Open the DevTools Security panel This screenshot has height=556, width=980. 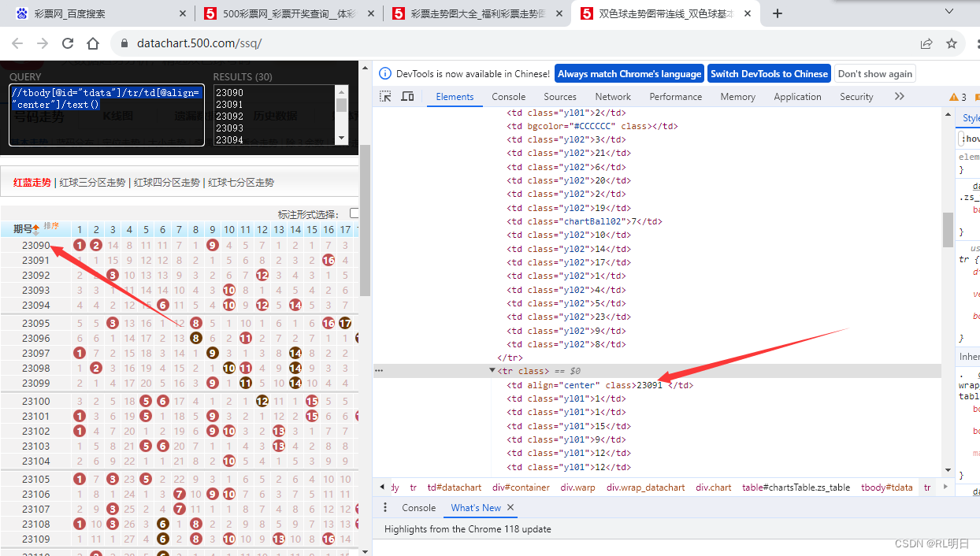(x=856, y=97)
